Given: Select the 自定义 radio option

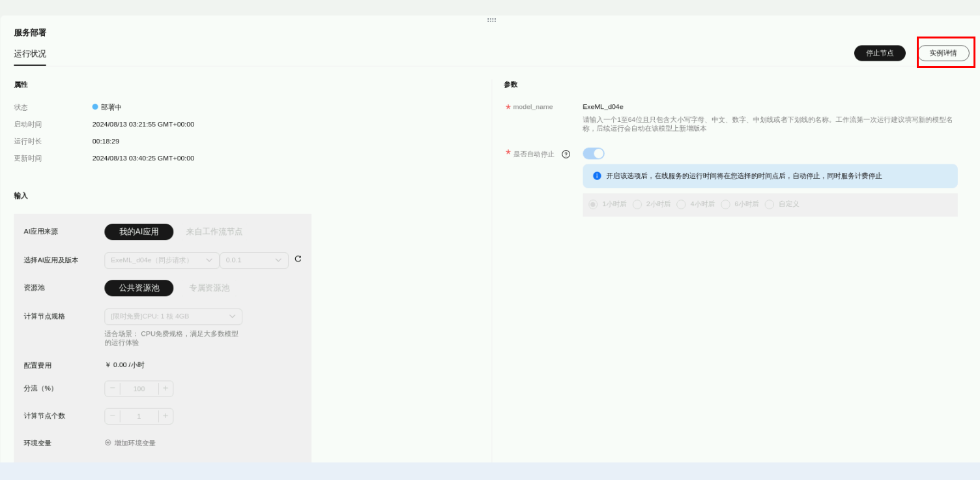Looking at the screenshot, I should coord(770,204).
